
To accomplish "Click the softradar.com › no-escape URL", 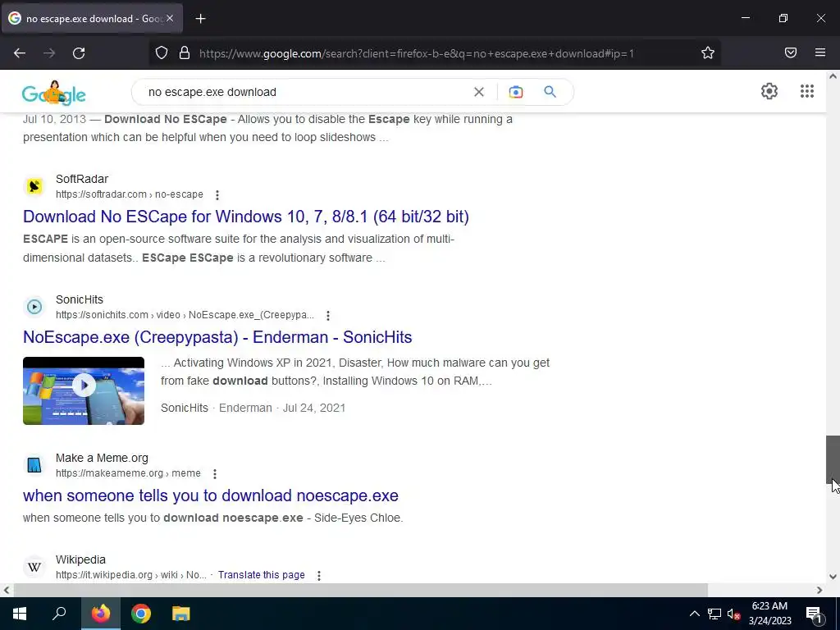I will pyautogui.click(x=130, y=194).
